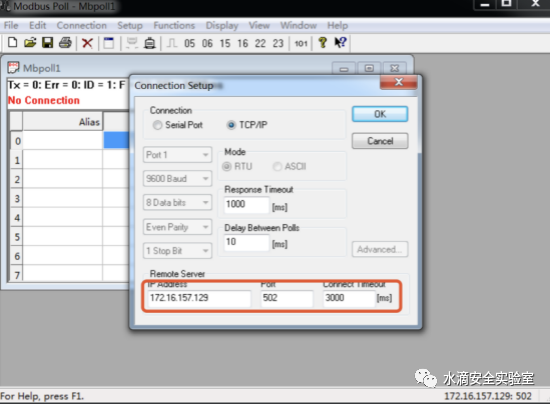Click the 101 communication traffic icon
552x404 pixels.
pyautogui.click(x=301, y=43)
